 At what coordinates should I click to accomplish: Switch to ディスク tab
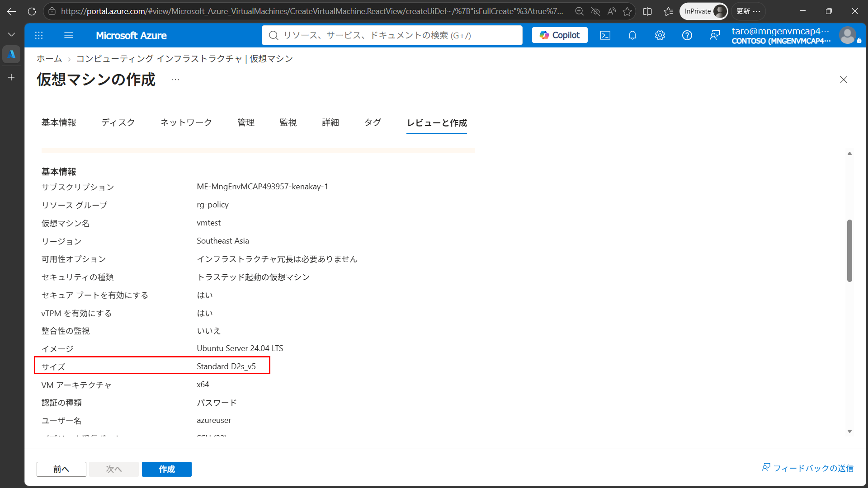point(118,122)
